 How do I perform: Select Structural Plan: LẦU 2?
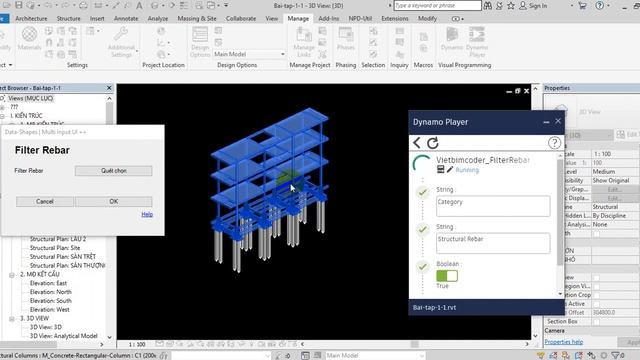point(58,239)
